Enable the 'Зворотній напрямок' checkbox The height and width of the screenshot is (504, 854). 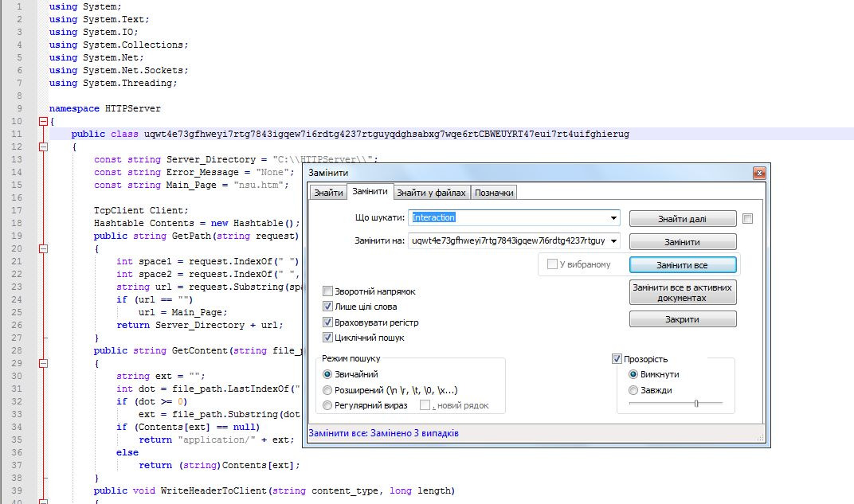point(328,291)
